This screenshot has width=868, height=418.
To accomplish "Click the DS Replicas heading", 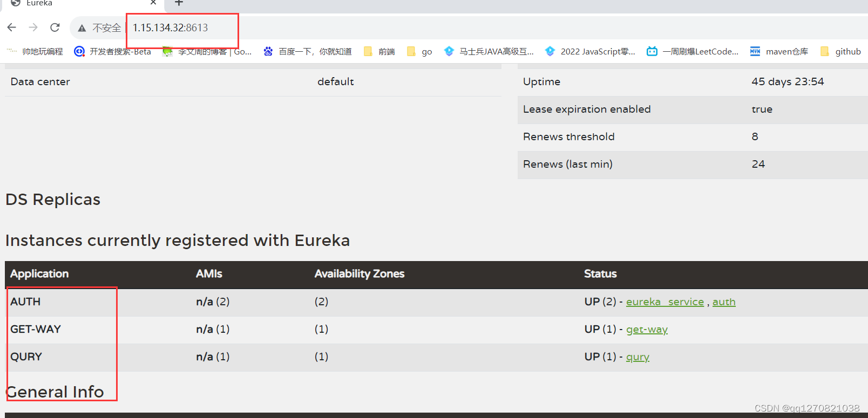I will coord(53,200).
